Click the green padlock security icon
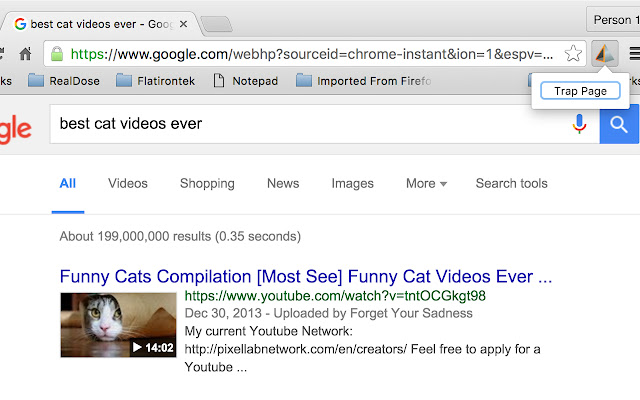This screenshot has height=400, width=640. [x=57, y=53]
